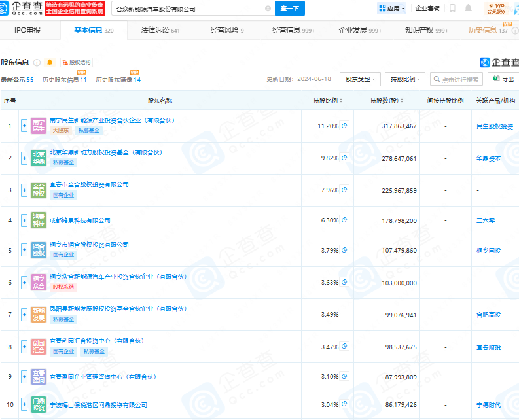Image resolution: width=519 pixels, height=420 pixels.
Task: Click the 点击进行搜索 shareholder search field
Action: (456, 79)
